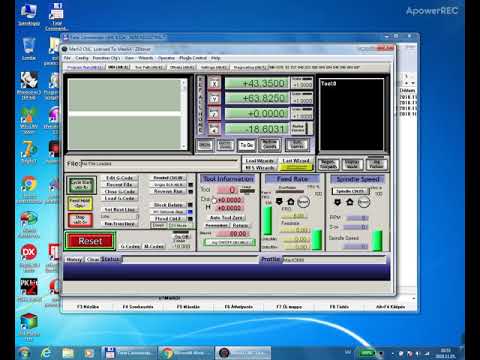Click the red Stop button
The height and width of the screenshot is (360, 480).
(x=80, y=220)
